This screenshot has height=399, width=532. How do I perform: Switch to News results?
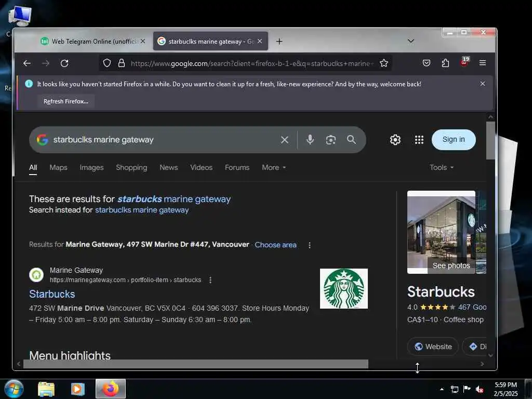(169, 168)
